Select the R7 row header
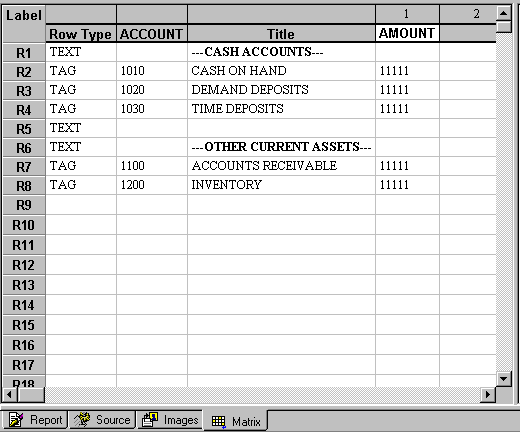This screenshot has height=433, width=520. pos(24,167)
